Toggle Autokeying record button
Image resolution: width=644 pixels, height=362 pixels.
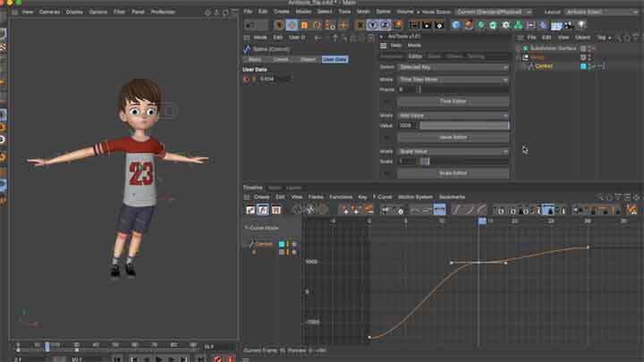click(230, 359)
